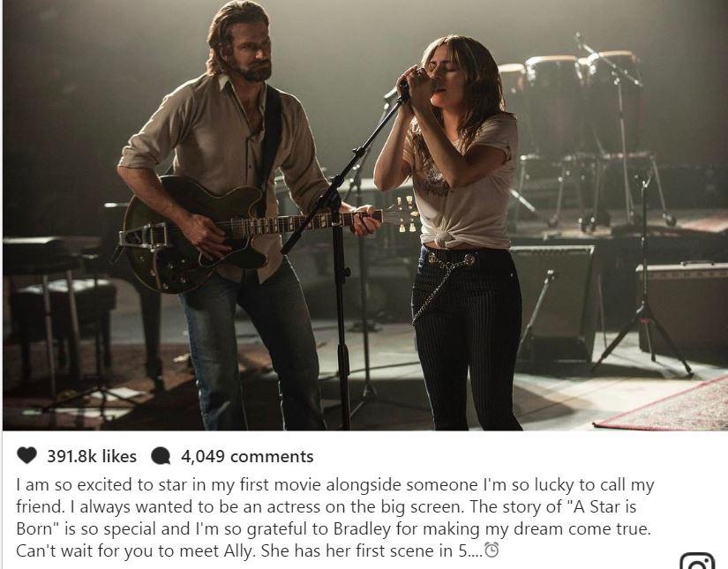Click the post caption text
The width and height of the screenshot is (728, 569).
(x=335, y=518)
